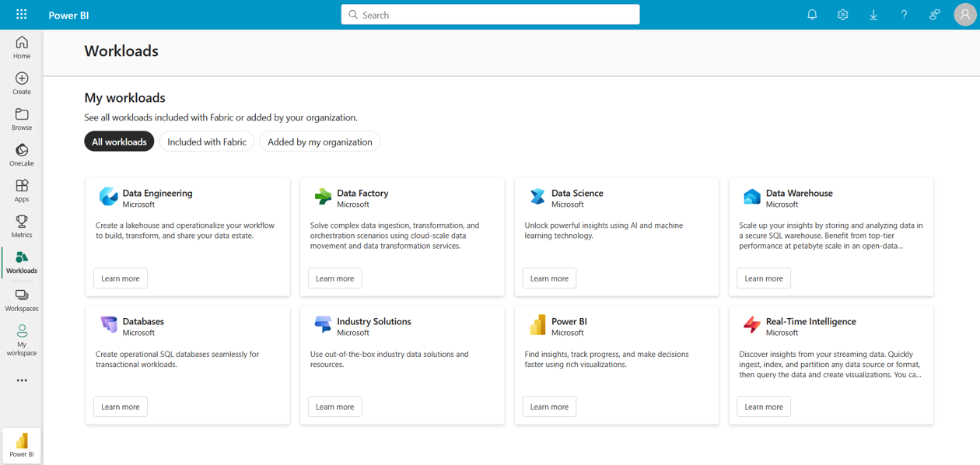Screen dimensions: 980x465
Task: Open OneLake from the sidebar
Action: 21,152
